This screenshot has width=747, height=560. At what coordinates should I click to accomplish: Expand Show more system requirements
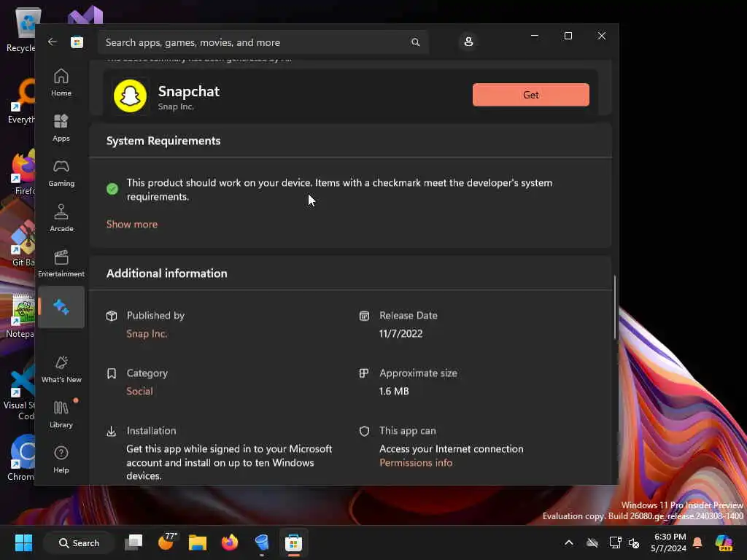(132, 225)
